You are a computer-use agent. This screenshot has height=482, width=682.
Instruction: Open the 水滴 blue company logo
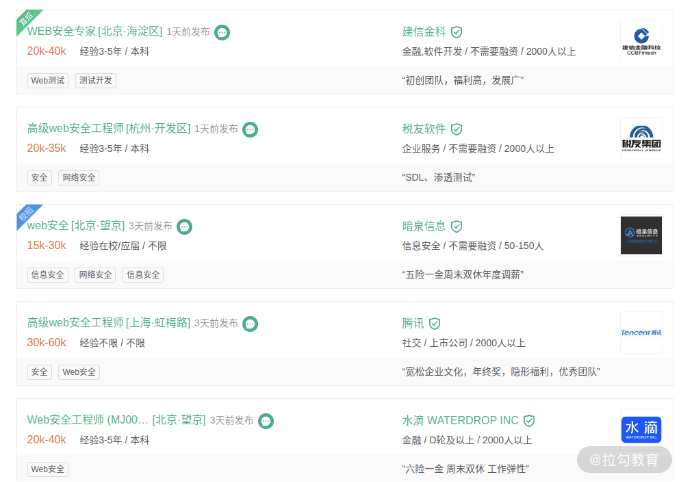click(x=641, y=430)
